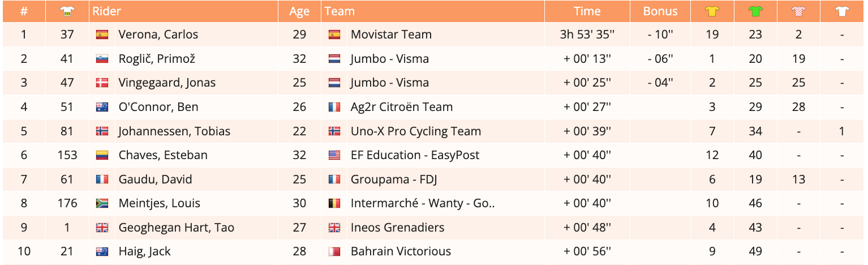Viewport: 868px width, 265px height.
Task: Sort by the Age column header
Action: (x=299, y=11)
